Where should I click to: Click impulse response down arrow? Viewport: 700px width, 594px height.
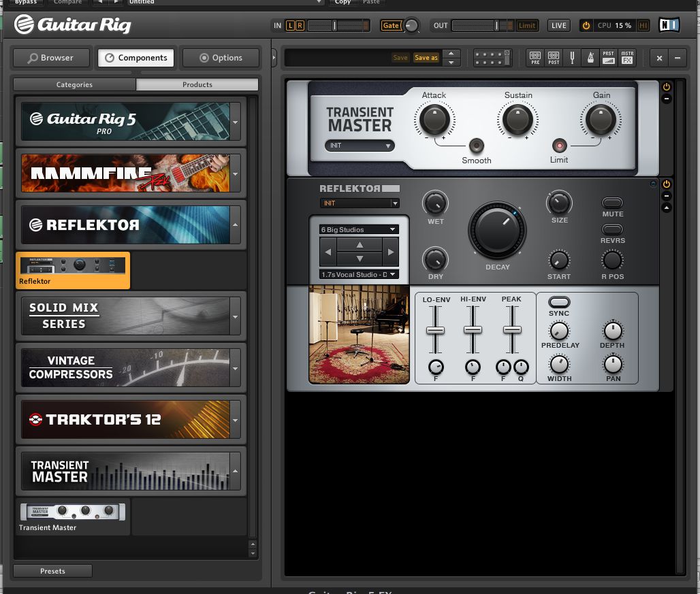[360, 259]
